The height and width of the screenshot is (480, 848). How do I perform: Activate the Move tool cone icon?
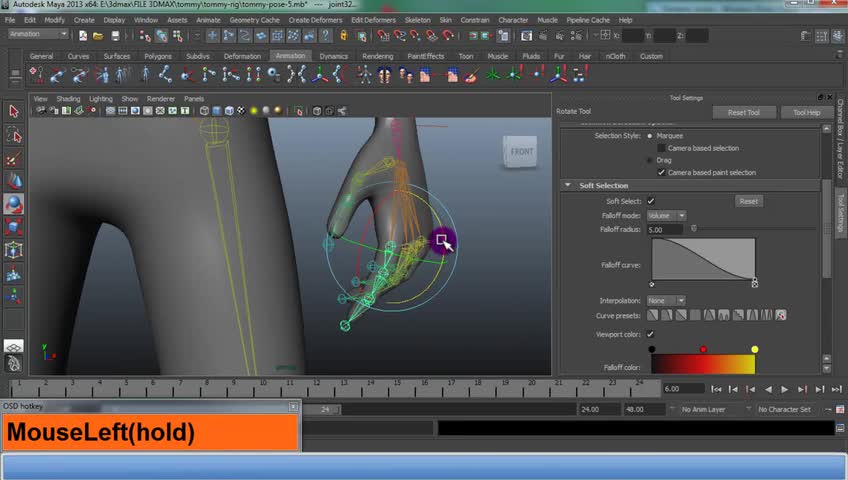pyautogui.click(x=14, y=181)
